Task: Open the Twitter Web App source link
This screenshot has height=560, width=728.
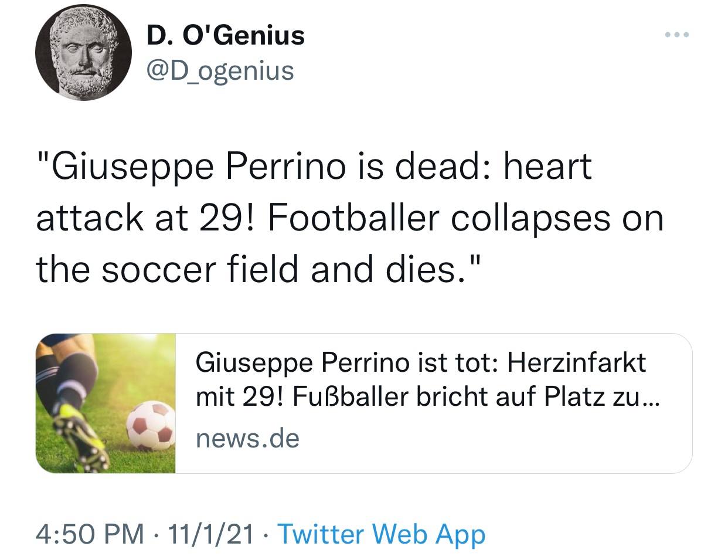Action: click(381, 534)
